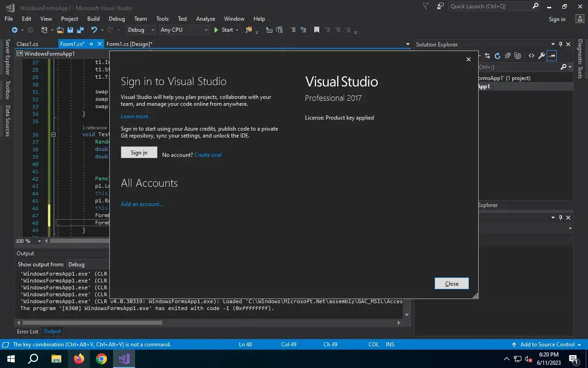This screenshot has height=368, width=588.
Task: Click the Sync with Active Document icon
Action: pos(487,56)
